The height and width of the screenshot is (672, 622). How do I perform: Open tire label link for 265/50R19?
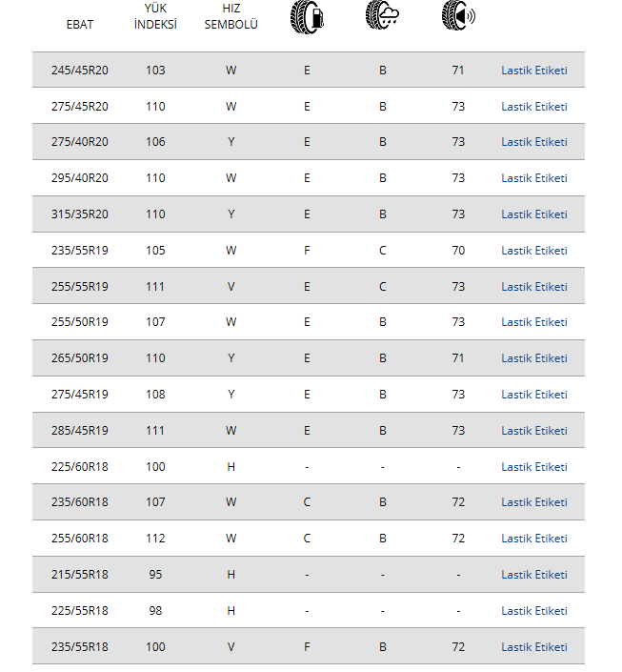click(x=533, y=358)
